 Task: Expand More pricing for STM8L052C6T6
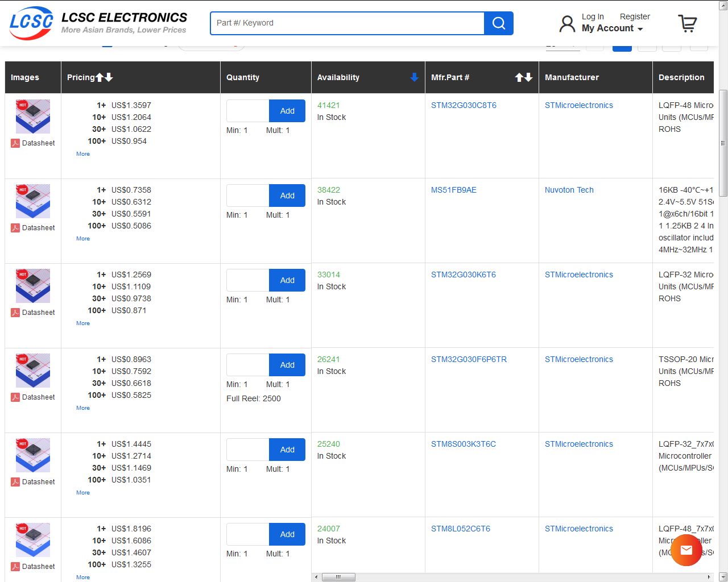(x=83, y=577)
